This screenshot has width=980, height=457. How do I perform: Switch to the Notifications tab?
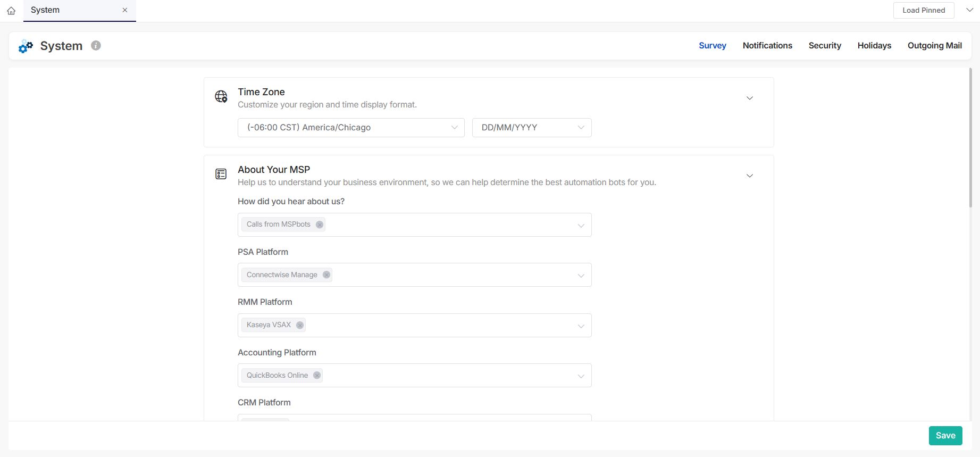(767, 46)
